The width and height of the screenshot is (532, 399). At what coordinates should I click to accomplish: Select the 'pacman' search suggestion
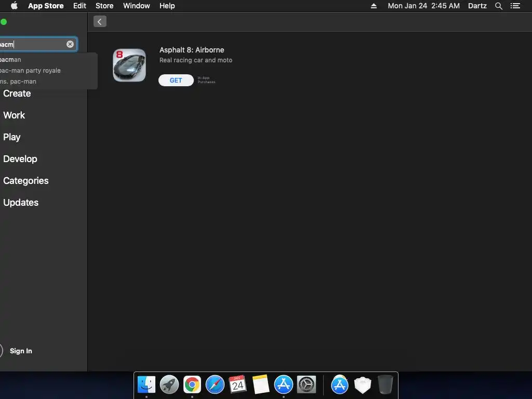point(10,60)
